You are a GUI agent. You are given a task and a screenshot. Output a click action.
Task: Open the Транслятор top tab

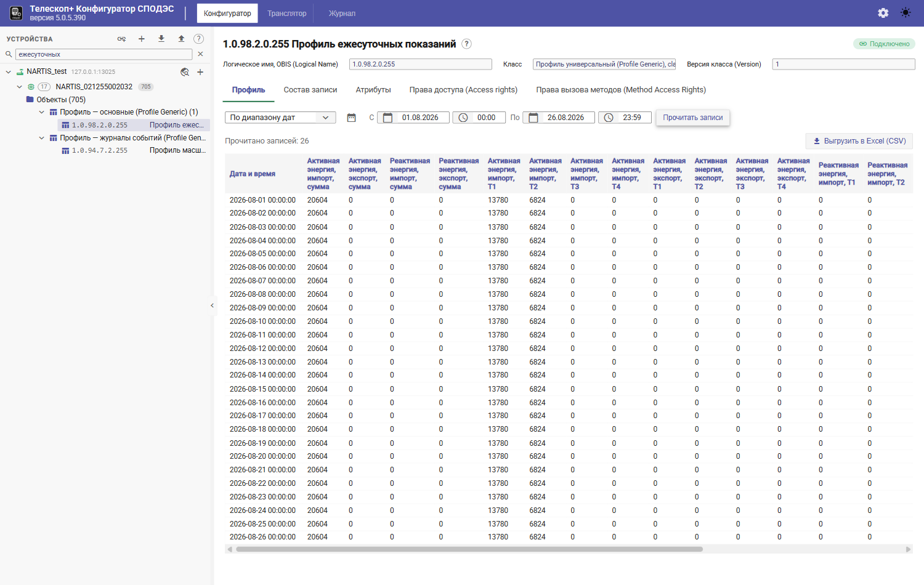tap(287, 14)
